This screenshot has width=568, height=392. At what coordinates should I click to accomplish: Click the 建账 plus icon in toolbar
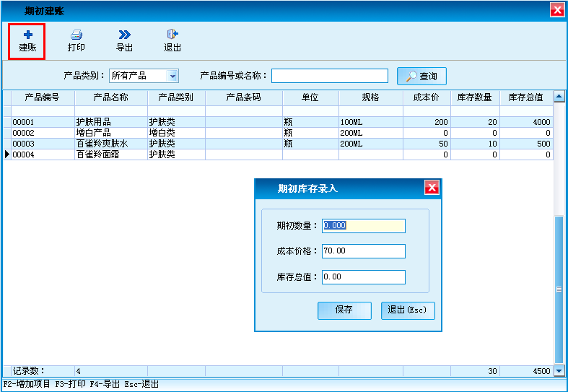27,35
